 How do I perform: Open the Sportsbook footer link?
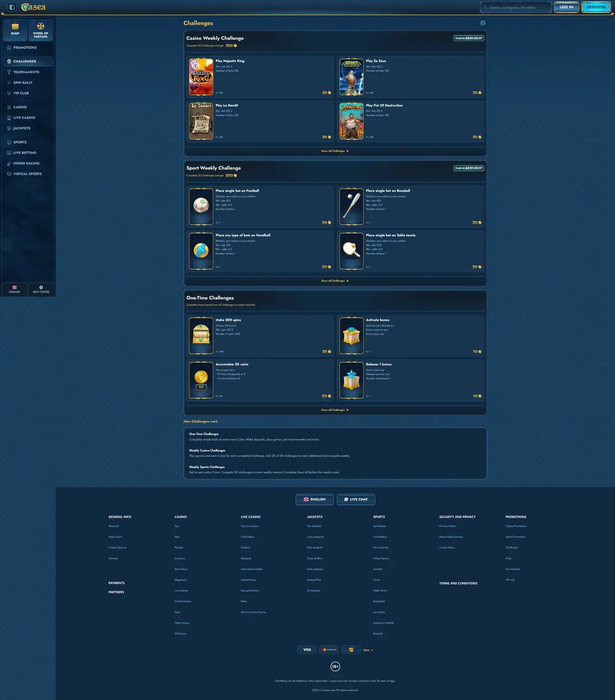(x=380, y=526)
